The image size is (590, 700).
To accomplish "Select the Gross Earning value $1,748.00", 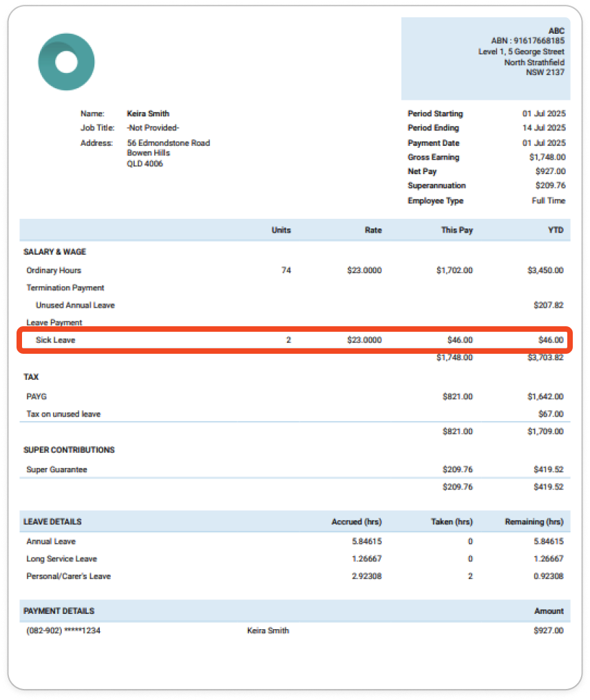I will tap(547, 157).
